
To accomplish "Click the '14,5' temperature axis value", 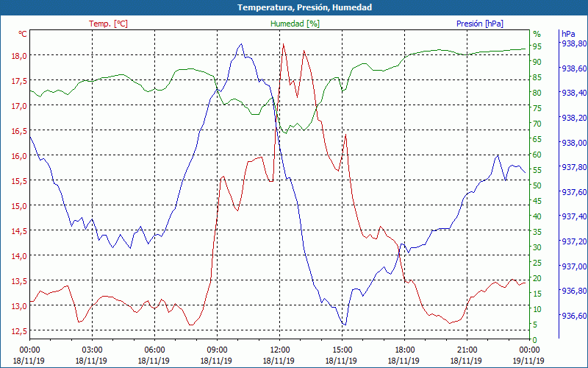I will tap(20, 231).
